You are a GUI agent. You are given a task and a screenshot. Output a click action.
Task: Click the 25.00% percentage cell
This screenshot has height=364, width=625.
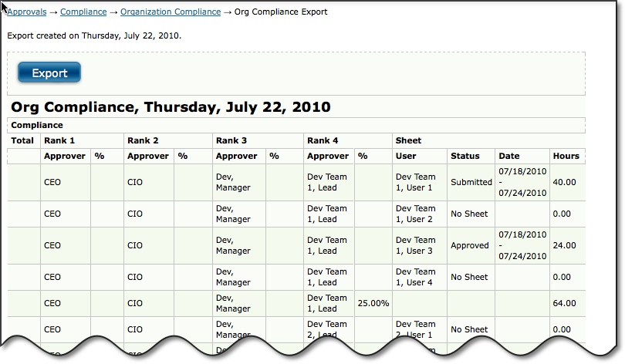click(372, 303)
